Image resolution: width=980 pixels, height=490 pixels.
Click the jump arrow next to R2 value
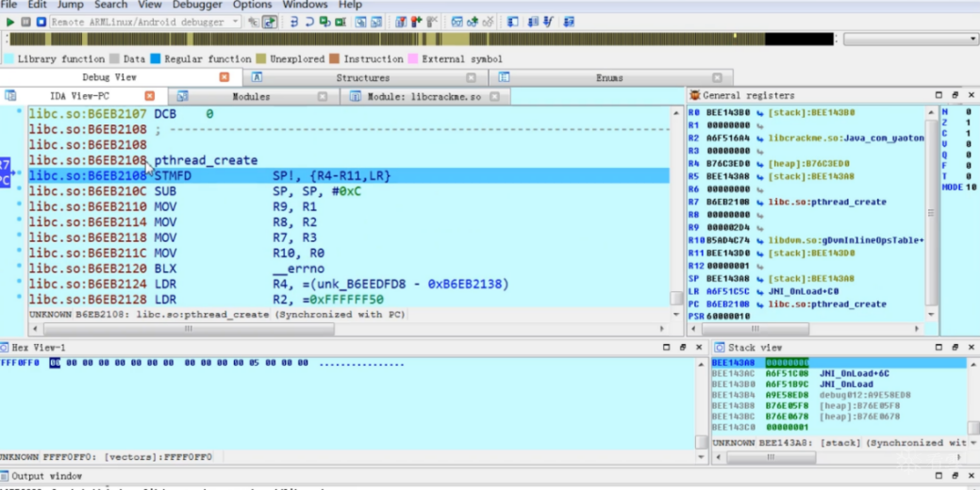[760, 138]
